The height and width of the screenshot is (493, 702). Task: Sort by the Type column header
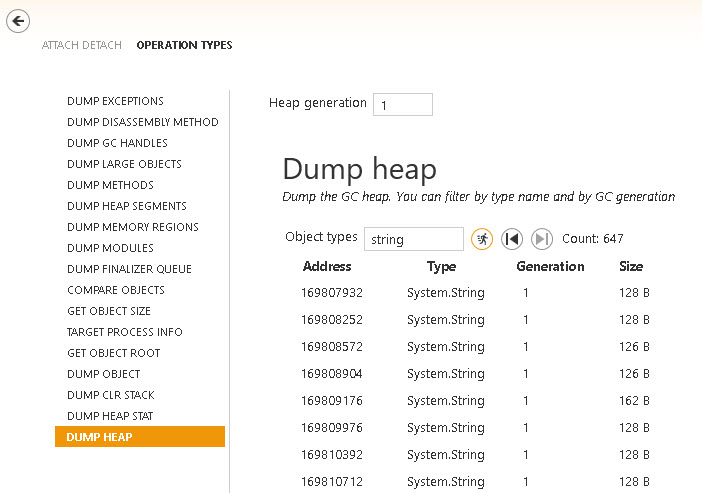[x=441, y=267]
